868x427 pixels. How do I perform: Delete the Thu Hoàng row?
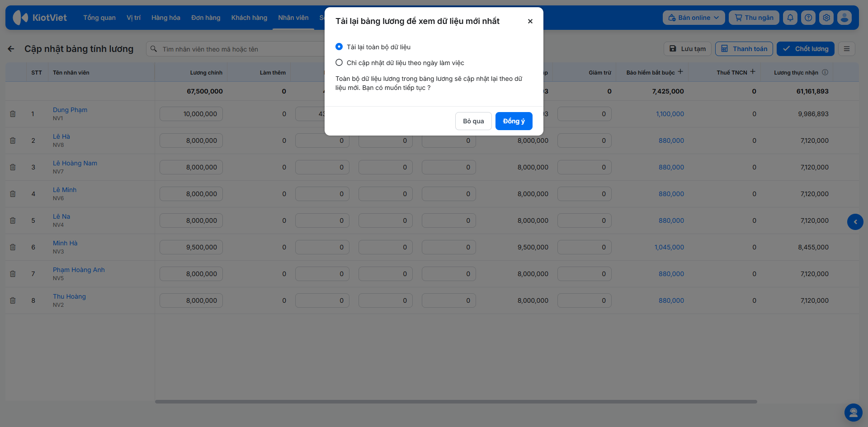click(13, 300)
